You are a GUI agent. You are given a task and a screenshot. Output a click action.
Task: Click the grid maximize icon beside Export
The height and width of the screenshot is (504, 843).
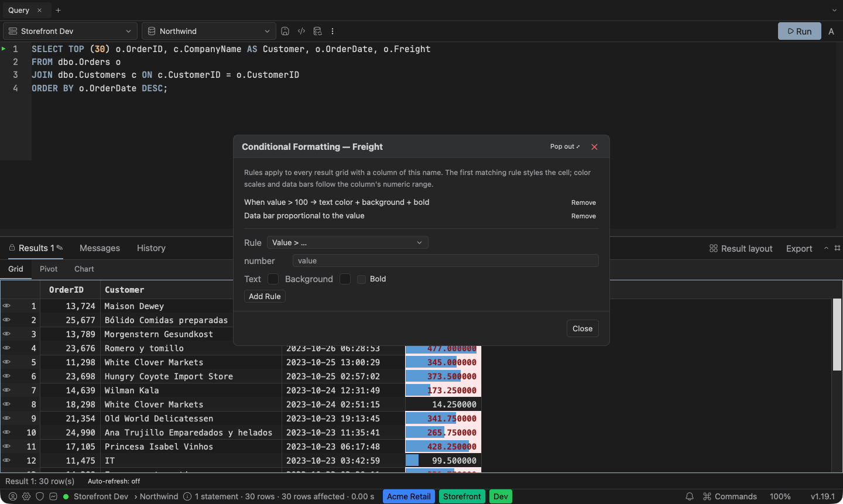tap(837, 248)
